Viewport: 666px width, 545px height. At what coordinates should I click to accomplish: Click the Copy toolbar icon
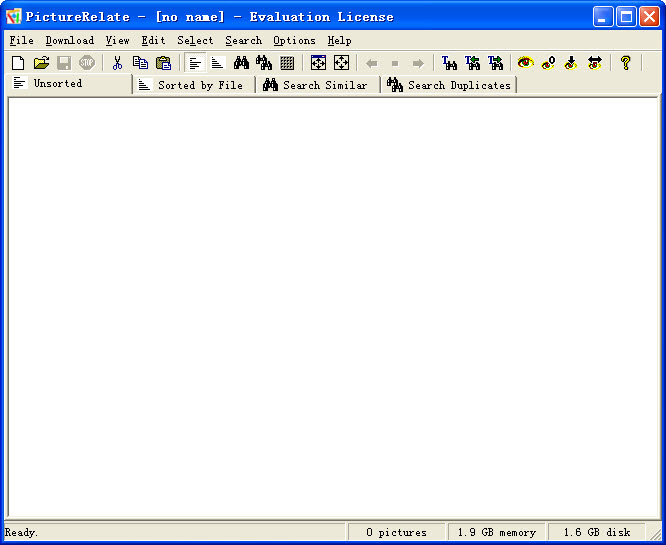[140, 63]
